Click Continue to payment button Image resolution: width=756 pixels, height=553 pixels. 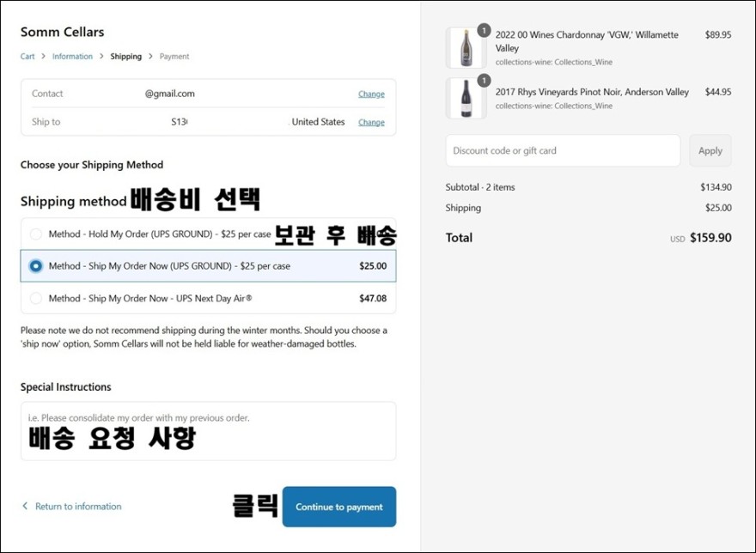[x=339, y=507]
